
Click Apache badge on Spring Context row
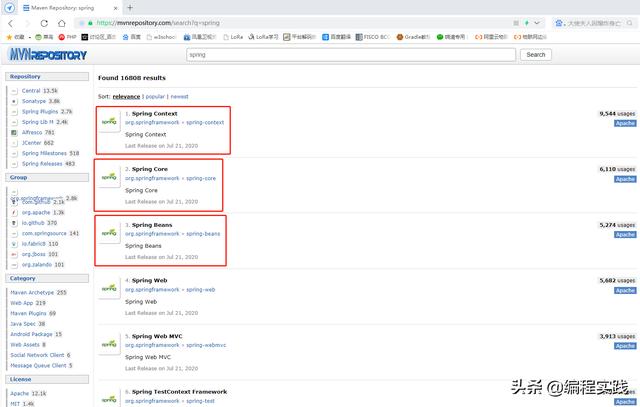[625, 123]
